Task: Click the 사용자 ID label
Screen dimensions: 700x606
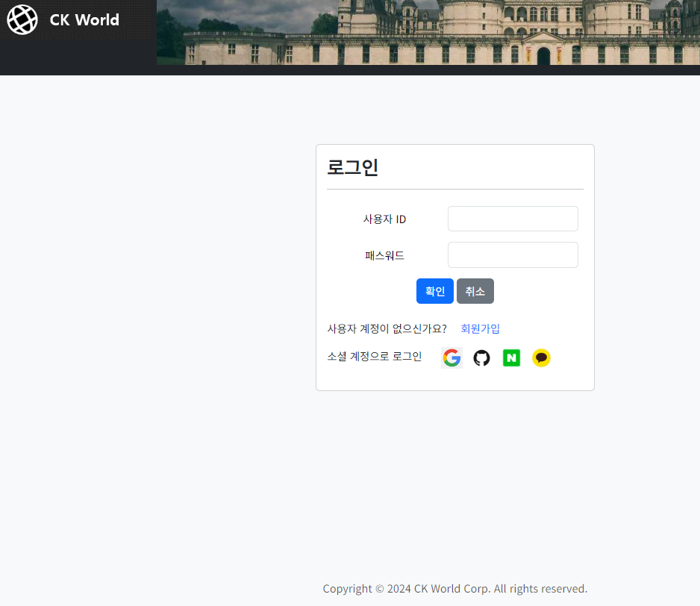Action: pyautogui.click(x=384, y=219)
